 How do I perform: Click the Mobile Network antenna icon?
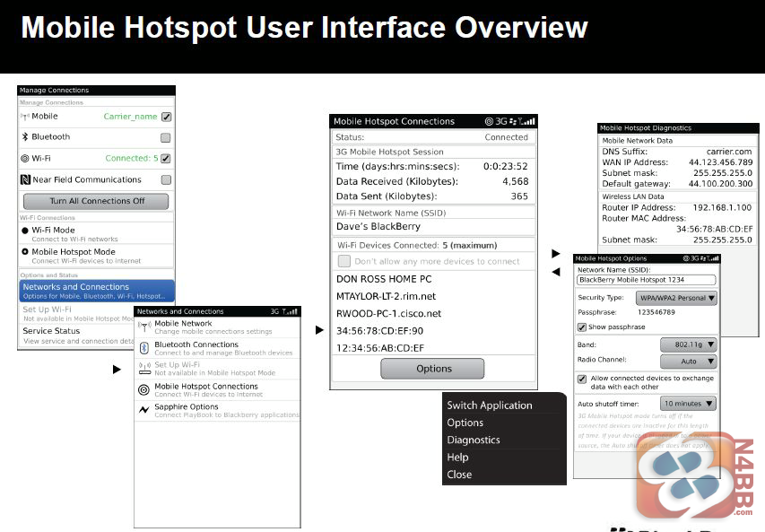pyautogui.click(x=143, y=326)
